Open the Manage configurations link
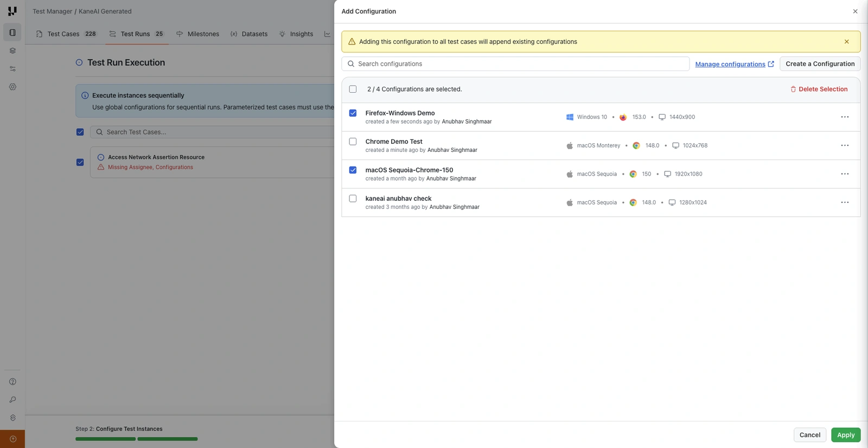The height and width of the screenshot is (448, 868). point(735,64)
